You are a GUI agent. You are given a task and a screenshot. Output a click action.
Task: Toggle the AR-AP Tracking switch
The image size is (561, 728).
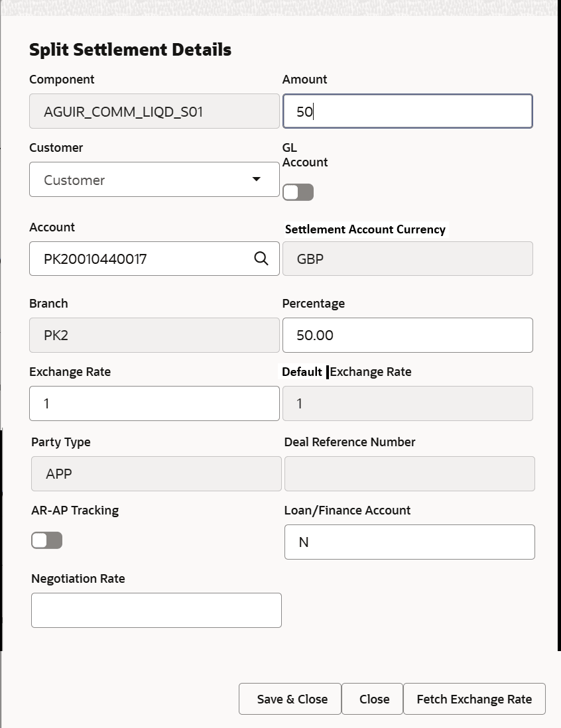47,540
